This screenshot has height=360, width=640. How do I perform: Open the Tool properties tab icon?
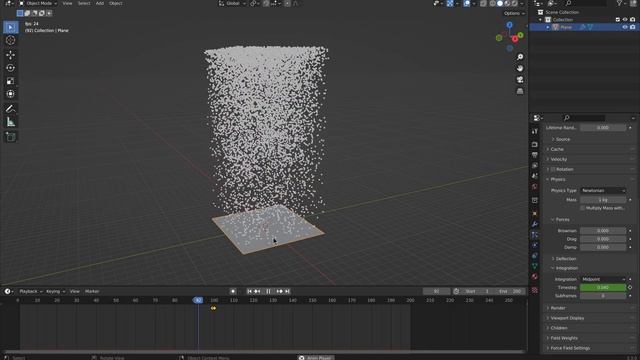(x=535, y=131)
